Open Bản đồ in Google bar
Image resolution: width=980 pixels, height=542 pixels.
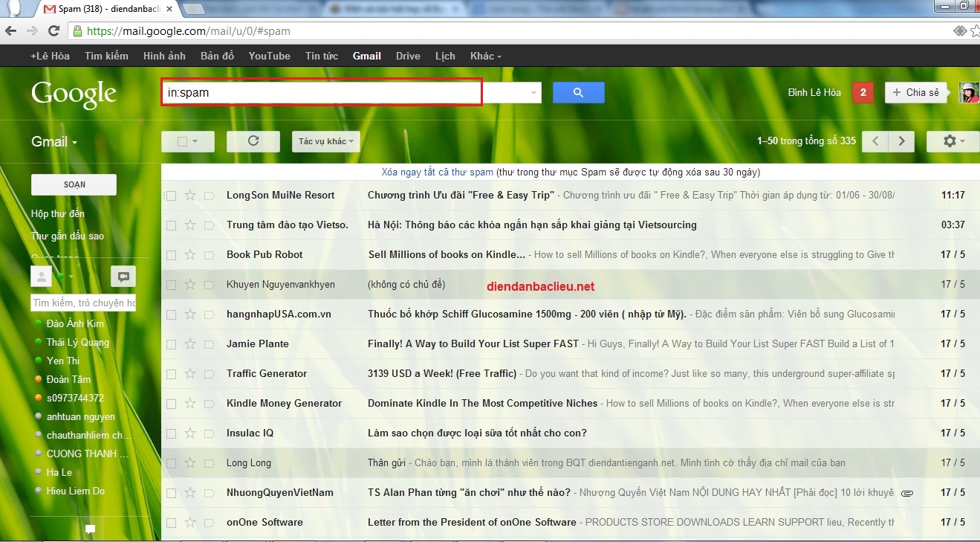pos(217,56)
